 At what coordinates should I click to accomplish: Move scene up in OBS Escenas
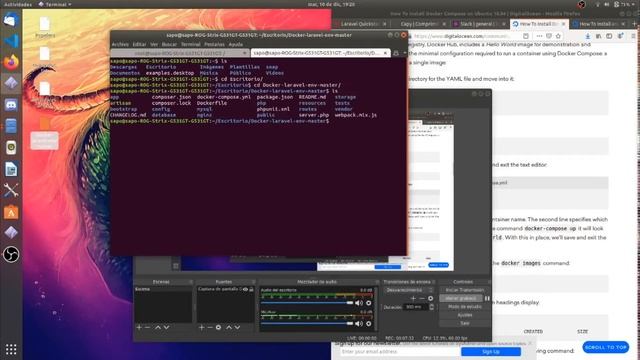(158, 327)
